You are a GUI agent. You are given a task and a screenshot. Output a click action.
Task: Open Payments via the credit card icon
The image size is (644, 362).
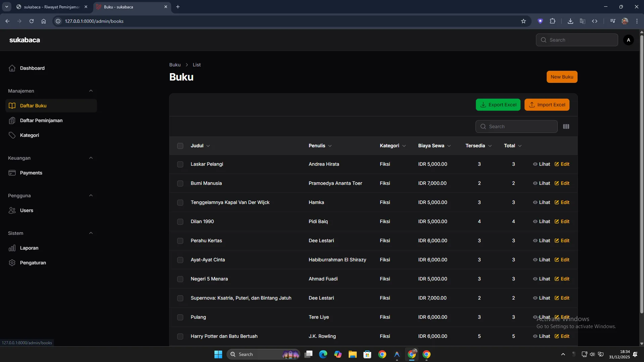pyautogui.click(x=12, y=173)
